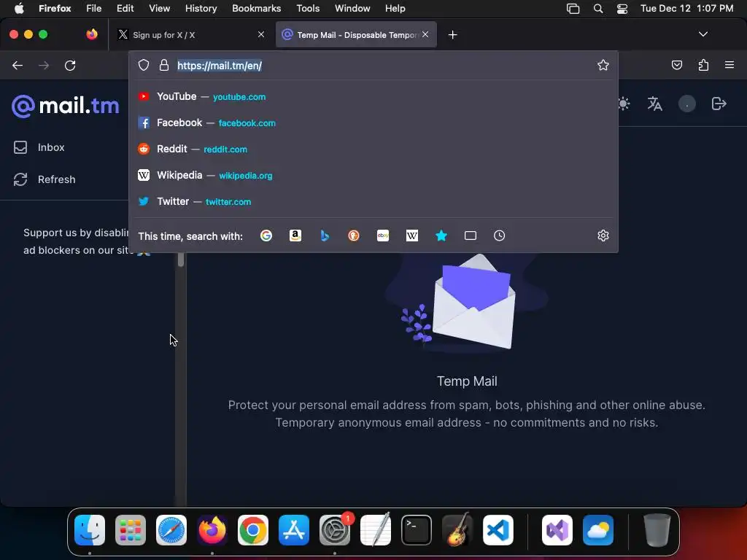
Task: Open the tracking protection shield icon
Action: pyautogui.click(x=144, y=65)
